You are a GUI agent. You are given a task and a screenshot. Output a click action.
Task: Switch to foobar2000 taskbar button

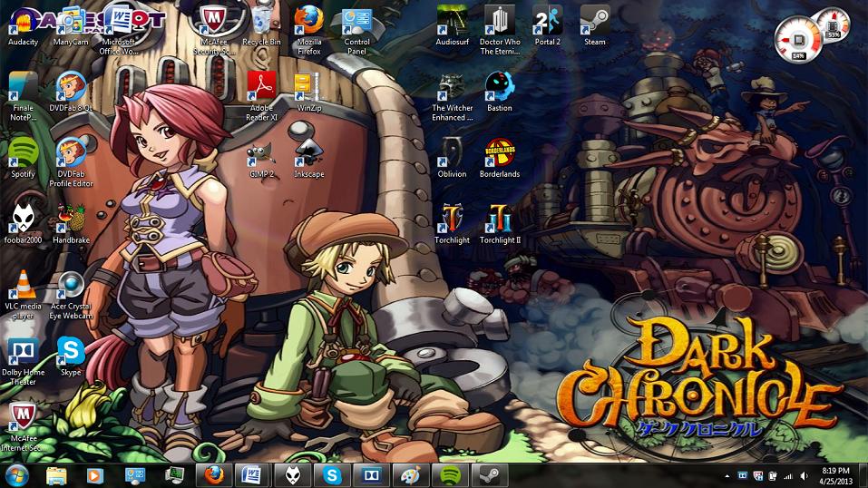tap(293, 475)
